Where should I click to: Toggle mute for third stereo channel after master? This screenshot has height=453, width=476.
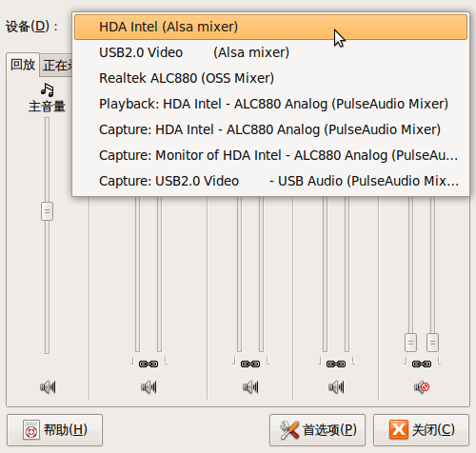click(336, 387)
